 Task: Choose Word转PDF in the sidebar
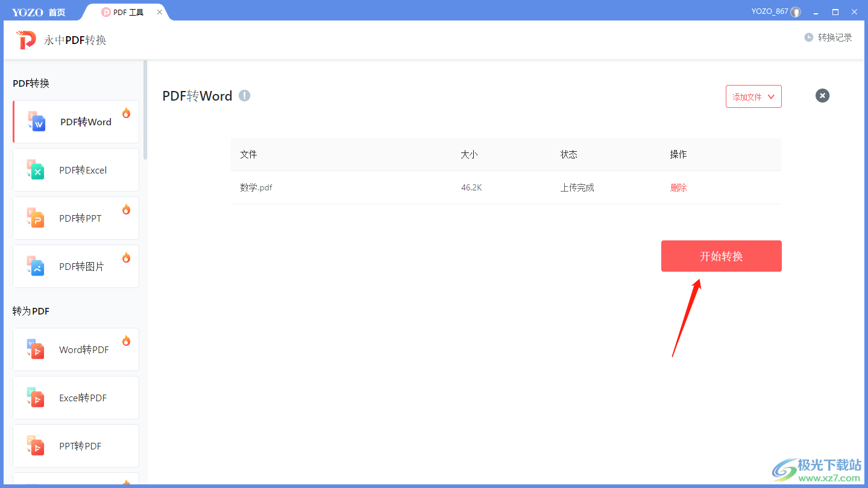[76, 349]
